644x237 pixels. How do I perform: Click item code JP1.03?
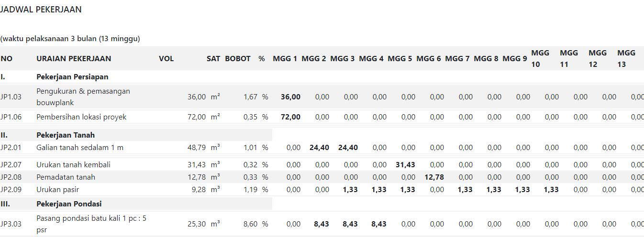(11, 97)
